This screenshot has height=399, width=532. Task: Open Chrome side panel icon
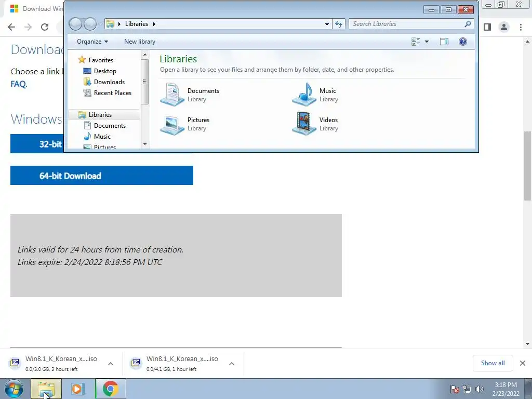(x=487, y=27)
